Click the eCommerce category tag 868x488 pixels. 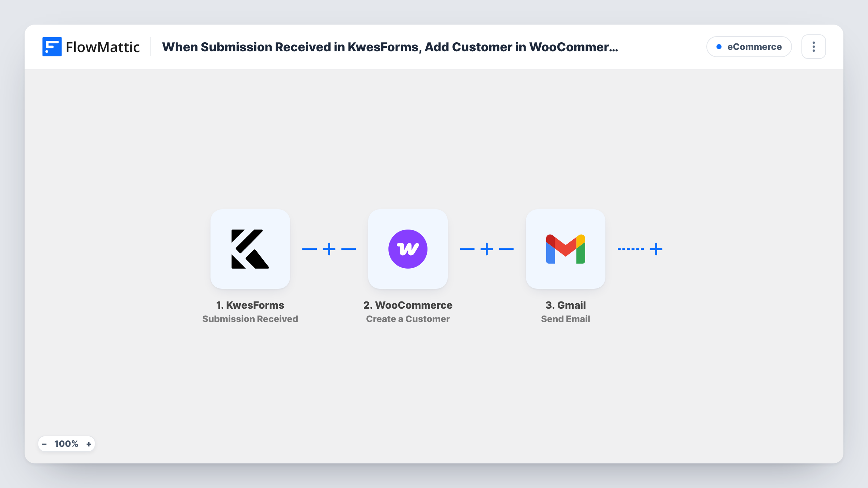[749, 47]
